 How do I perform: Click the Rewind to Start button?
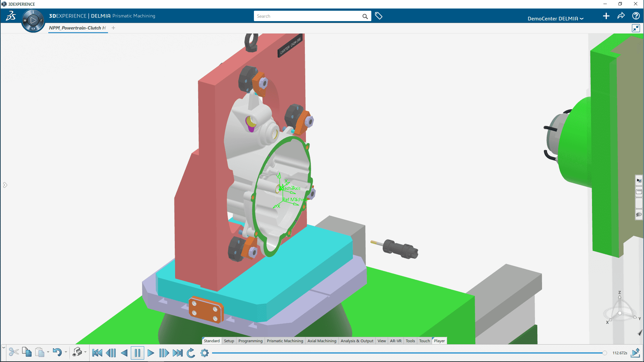(x=96, y=352)
